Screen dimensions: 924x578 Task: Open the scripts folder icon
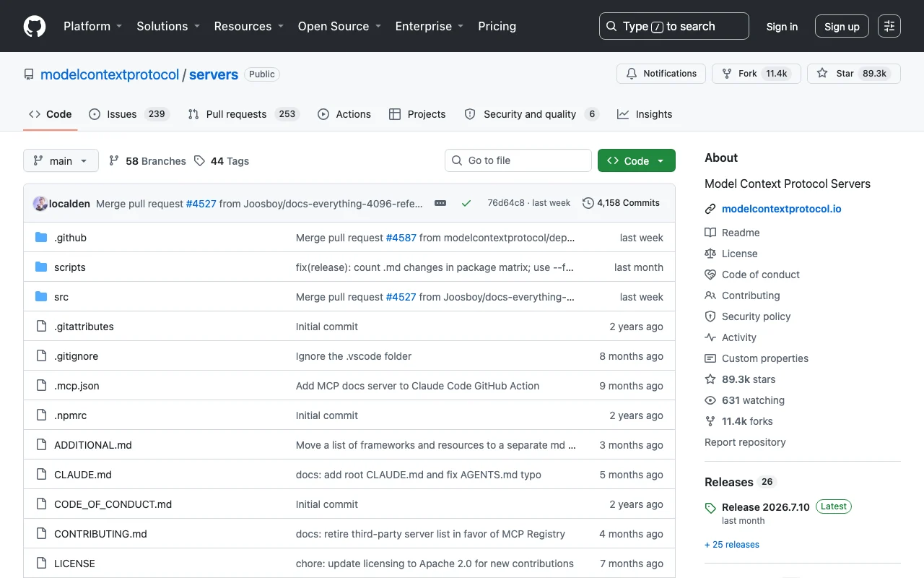tap(41, 267)
